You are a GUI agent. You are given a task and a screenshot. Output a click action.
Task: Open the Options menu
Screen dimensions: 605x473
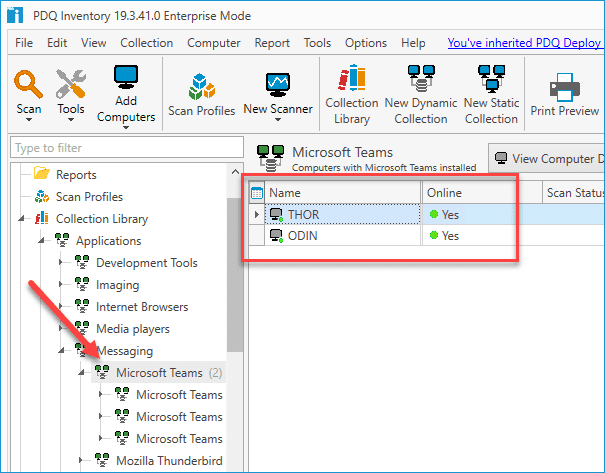point(366,43)
